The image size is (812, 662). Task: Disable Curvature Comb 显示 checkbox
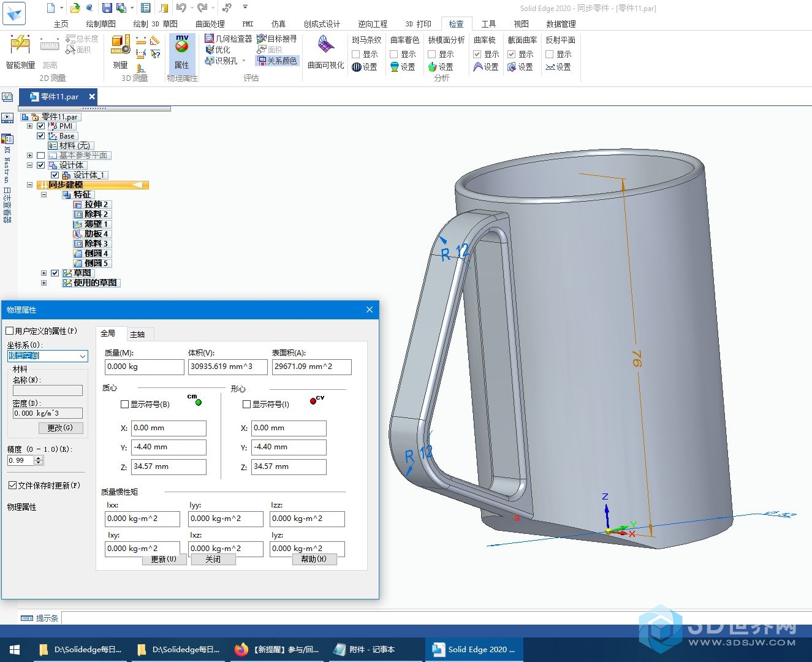pyautogui.click(x=477, y=54)
